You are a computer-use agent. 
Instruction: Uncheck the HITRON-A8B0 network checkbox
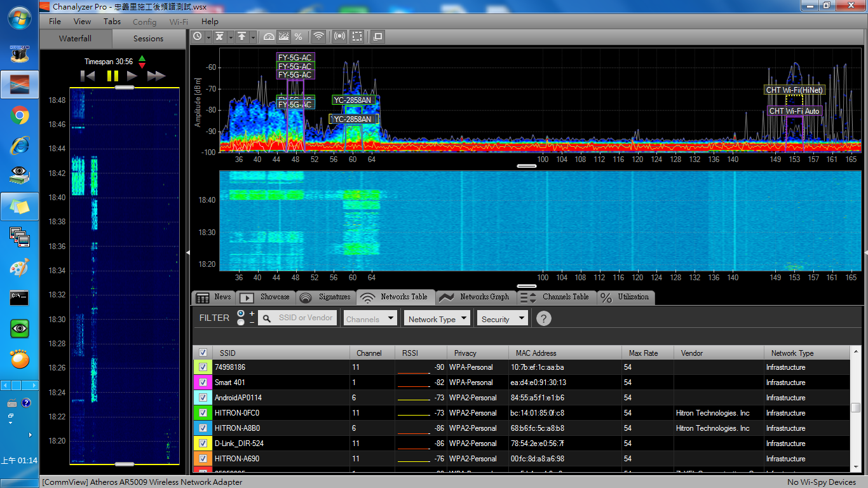tap(203, 428)
